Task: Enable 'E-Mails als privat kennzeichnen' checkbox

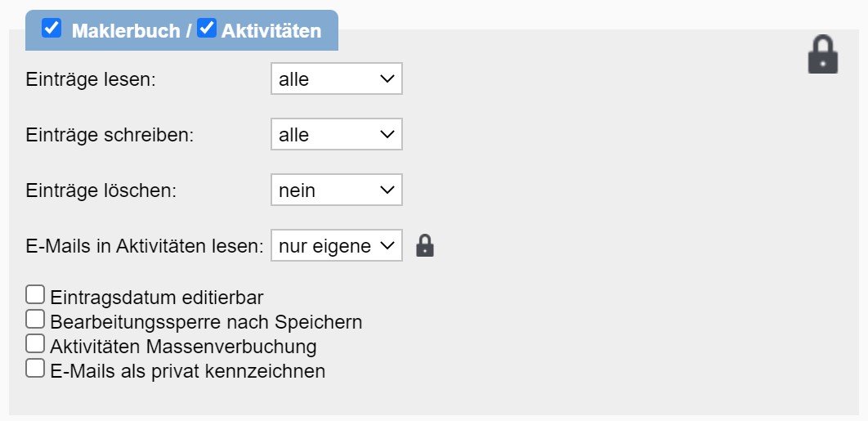Action: pos(35,368)
